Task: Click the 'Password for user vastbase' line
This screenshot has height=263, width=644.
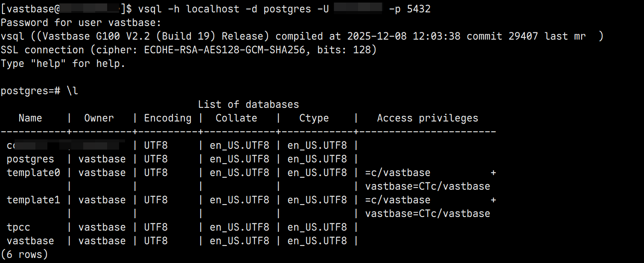Action: (x=81, y=23)
